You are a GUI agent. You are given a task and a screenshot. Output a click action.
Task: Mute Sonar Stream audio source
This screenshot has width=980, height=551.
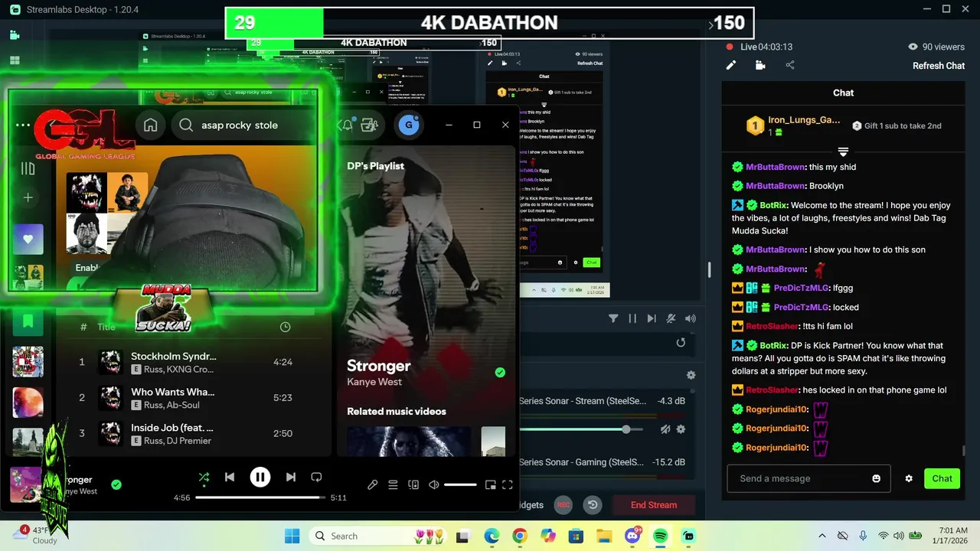pos(665,429)
